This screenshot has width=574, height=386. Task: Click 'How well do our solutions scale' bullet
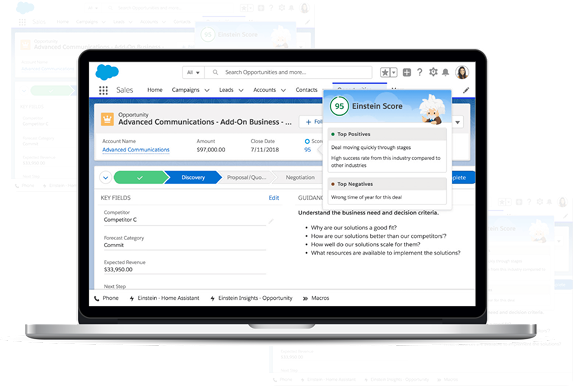tap(365, 245)
